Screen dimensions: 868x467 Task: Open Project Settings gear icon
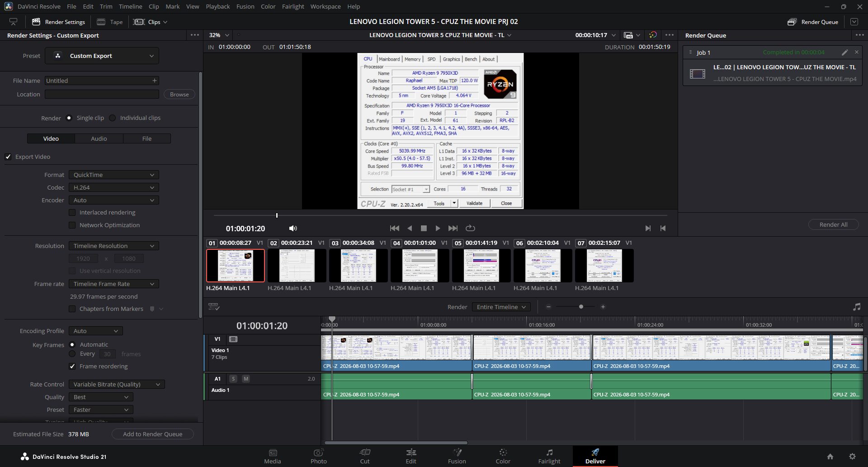coord(852,457)
